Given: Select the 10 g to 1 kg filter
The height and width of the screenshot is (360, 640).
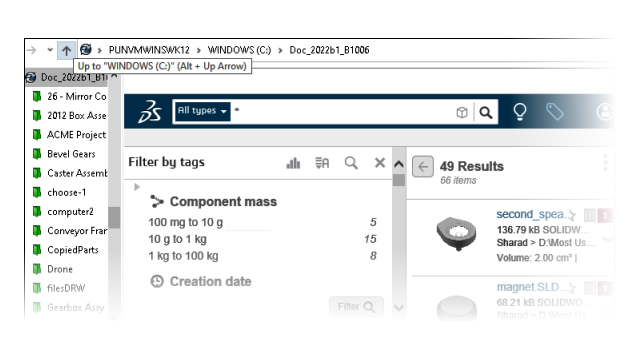Looking at the screenshot, I should (262, 239).
